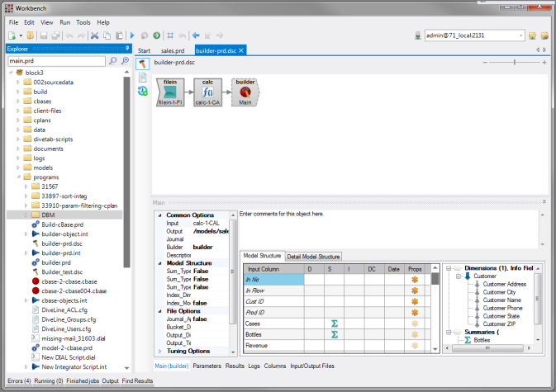Expand the 002sourcedata folder

click(18, 83)
